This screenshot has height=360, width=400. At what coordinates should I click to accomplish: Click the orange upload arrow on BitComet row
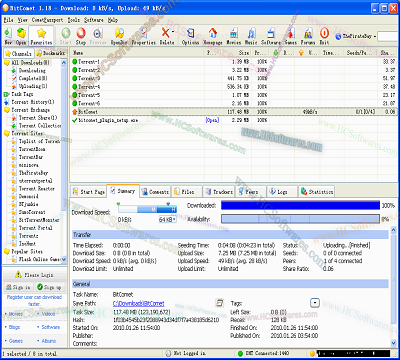(x=75, y=112)
